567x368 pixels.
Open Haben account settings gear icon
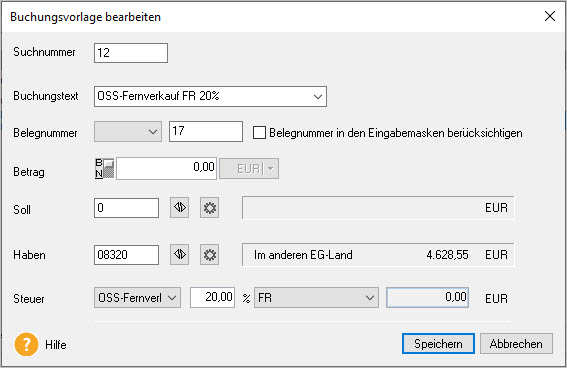point(209,254)
